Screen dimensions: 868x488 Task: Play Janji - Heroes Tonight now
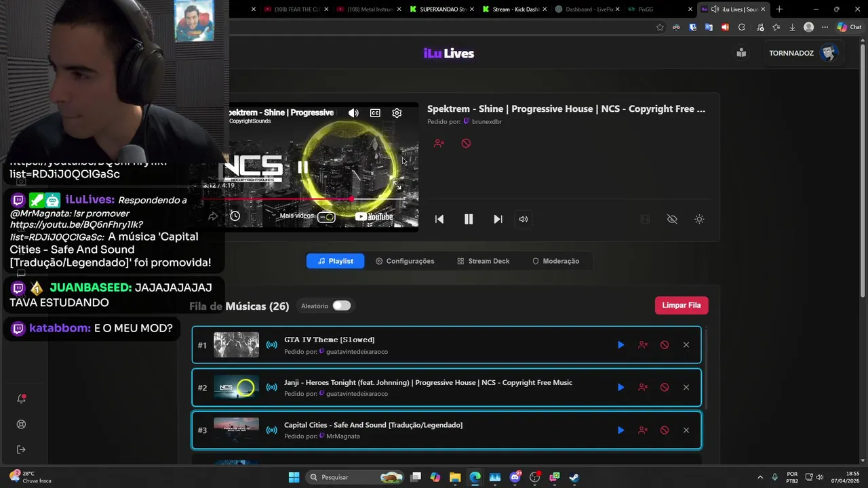(620, 388)
